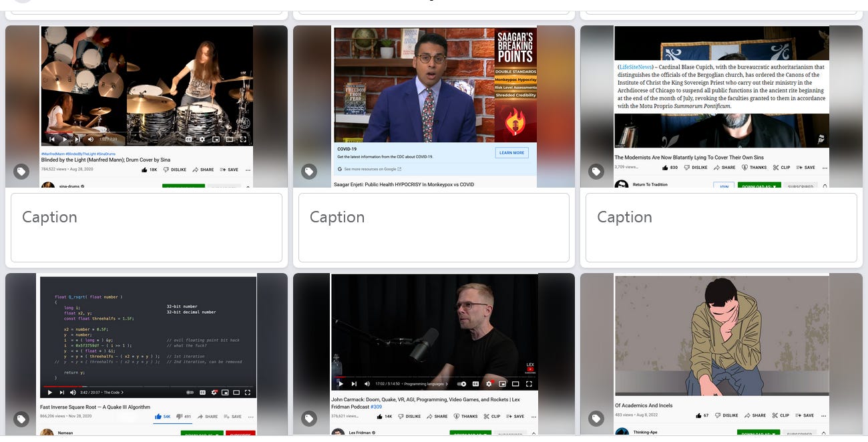Expand The Code chapter label in the Quake video
This screenshot has width=868, height=442.
click(114, 393)
